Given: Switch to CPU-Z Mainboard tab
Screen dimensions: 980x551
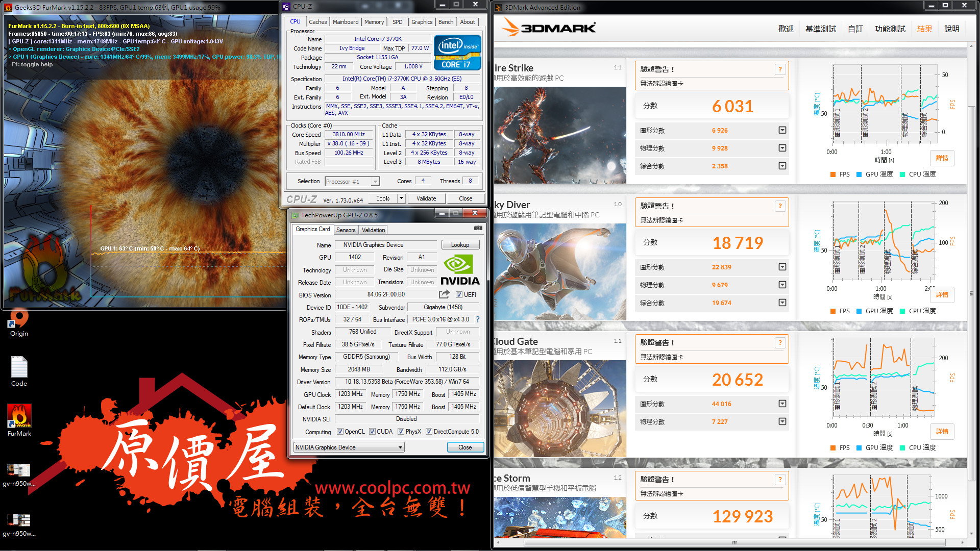Looking at the screenshot, I should [346, 22].
